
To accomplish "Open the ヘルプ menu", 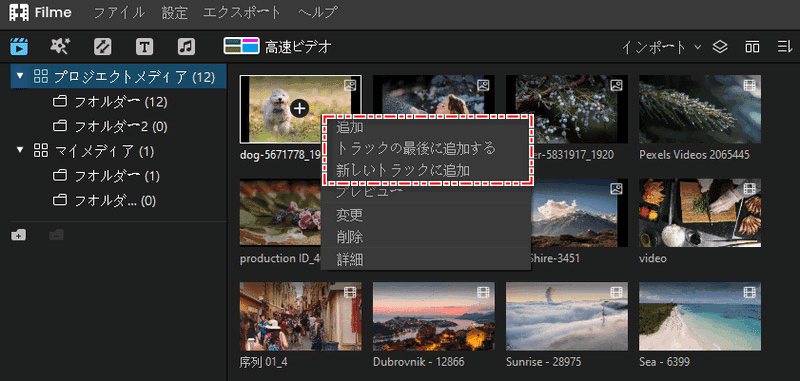I will tap(317, 13).
